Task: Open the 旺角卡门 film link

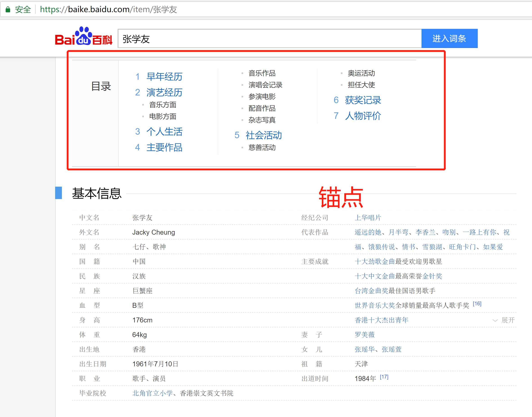Action: [462, 247]
